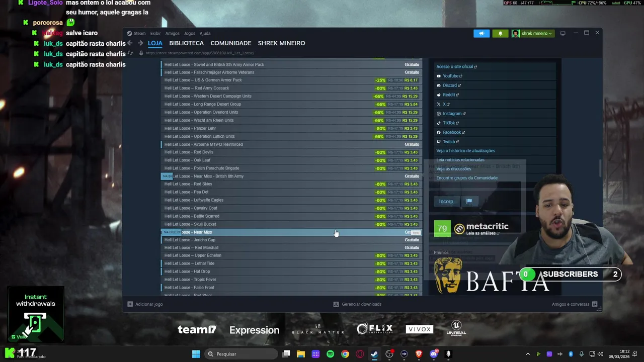Go forward using Steam's forward arrow

point(140,43)
